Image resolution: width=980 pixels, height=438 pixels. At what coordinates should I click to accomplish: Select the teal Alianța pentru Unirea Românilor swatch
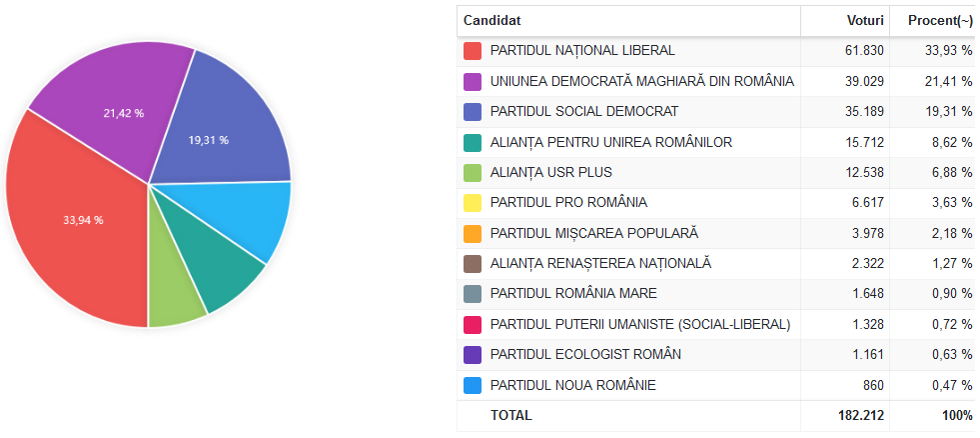pos(472,143)
